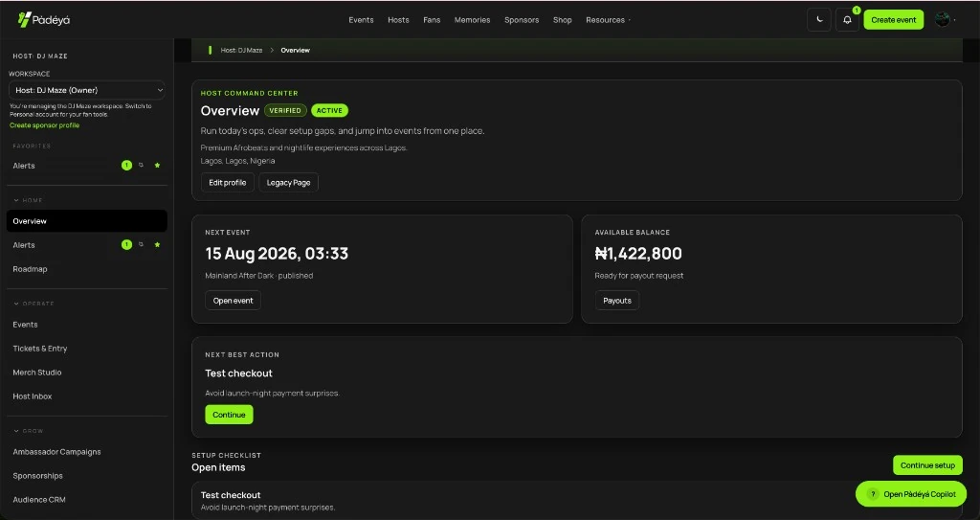Click the Host: DJ Maze breadcrumb

point(241,50)
